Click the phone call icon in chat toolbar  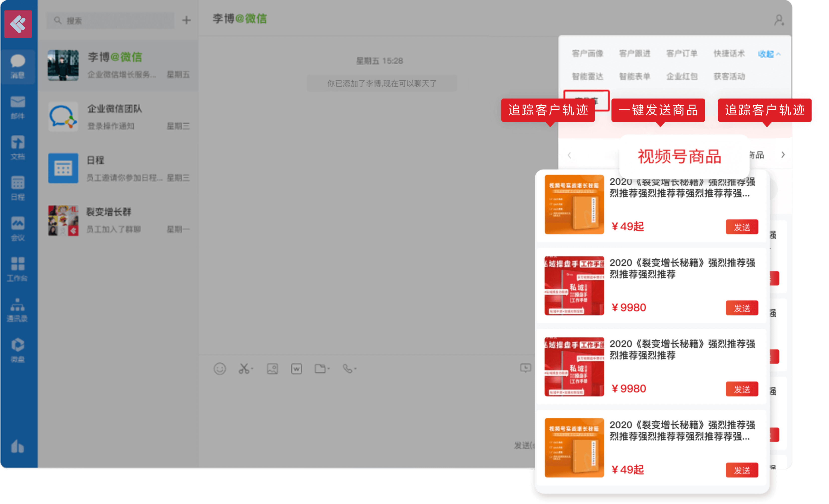coord(348,369)
